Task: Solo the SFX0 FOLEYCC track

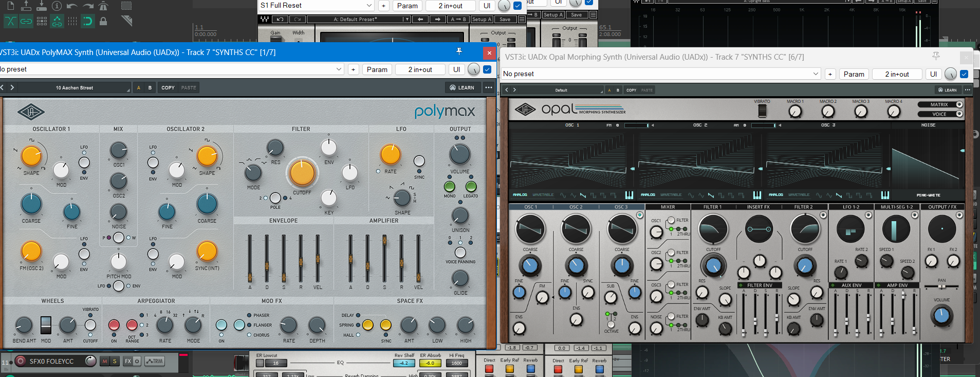Action: pyautogui.click(x=115, y=361)
